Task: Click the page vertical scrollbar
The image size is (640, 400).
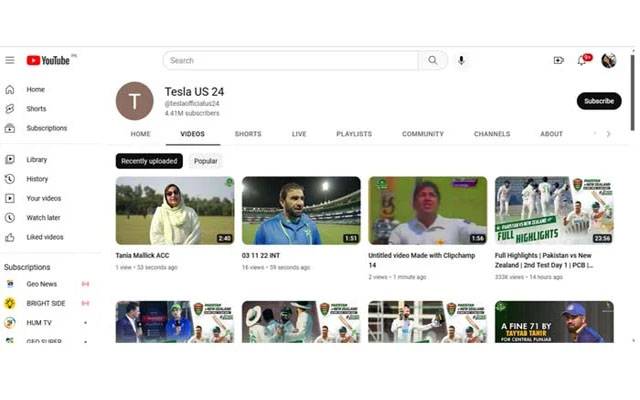Action: [x=632, y=93]
